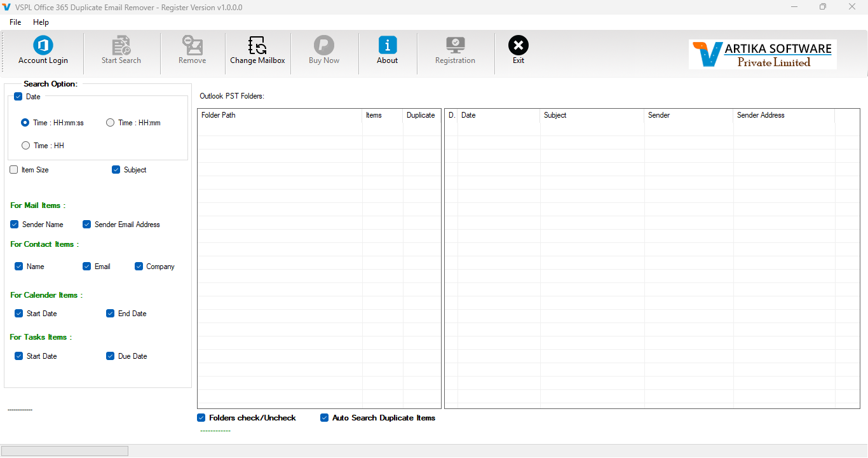Open the Account Login tool
This screenshot has width=868, height=458.
(43, 50)
